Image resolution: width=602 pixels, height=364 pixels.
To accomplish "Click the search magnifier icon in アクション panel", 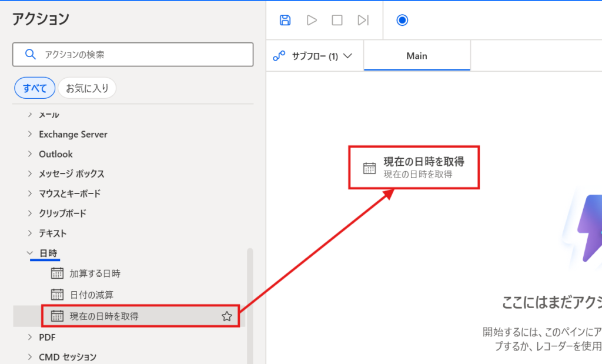I will (x=31, y=54).
